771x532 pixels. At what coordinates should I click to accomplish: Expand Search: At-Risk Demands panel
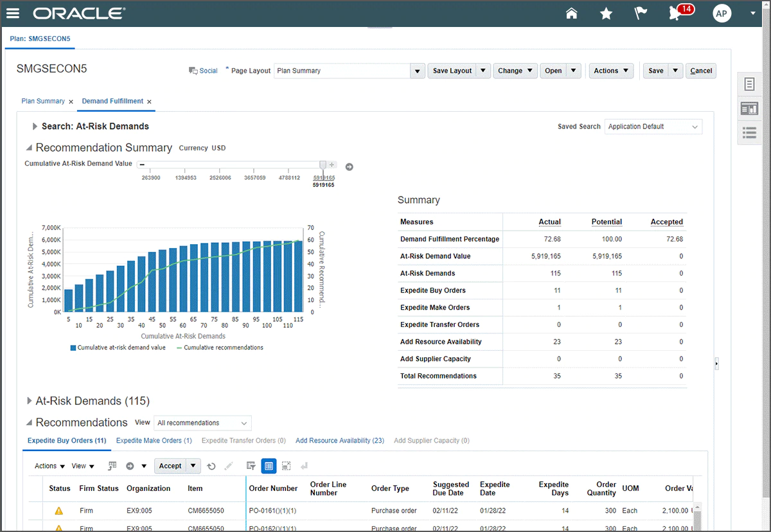(x=35, y=127)
